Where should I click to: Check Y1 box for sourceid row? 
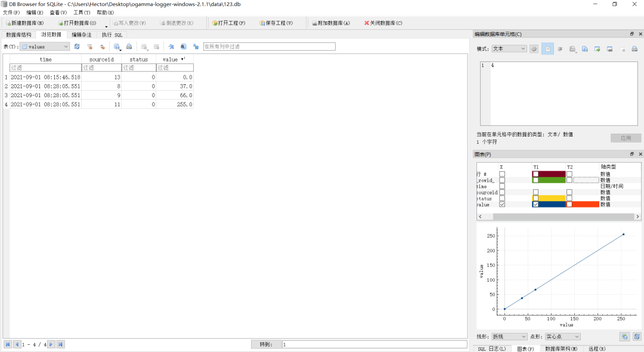[535, 192]
